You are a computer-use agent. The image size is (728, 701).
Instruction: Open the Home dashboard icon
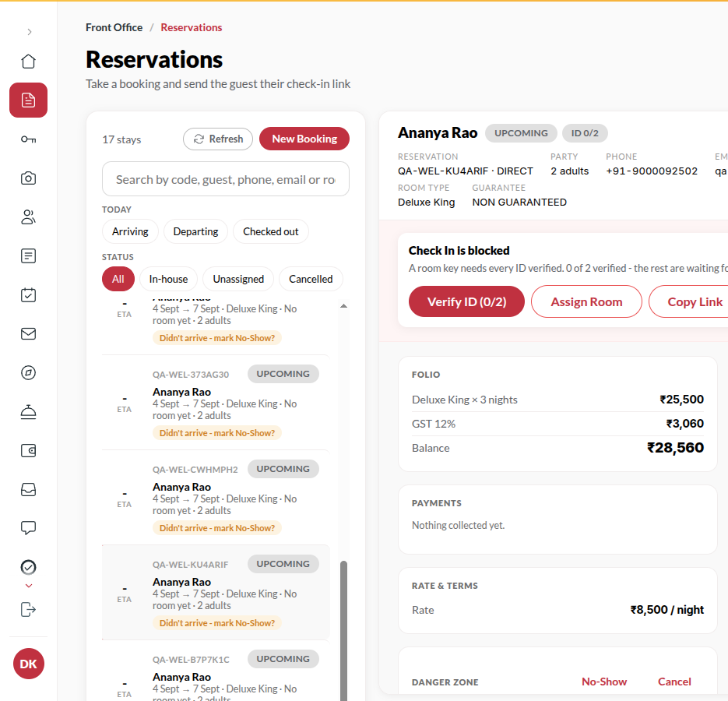(x=28, y=62)
